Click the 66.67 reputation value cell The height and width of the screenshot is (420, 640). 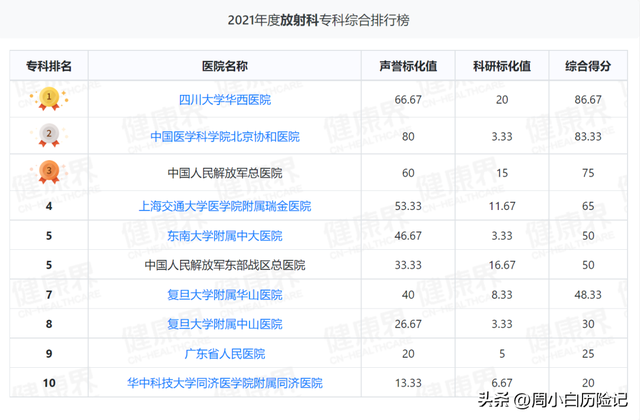pos(408,100)
